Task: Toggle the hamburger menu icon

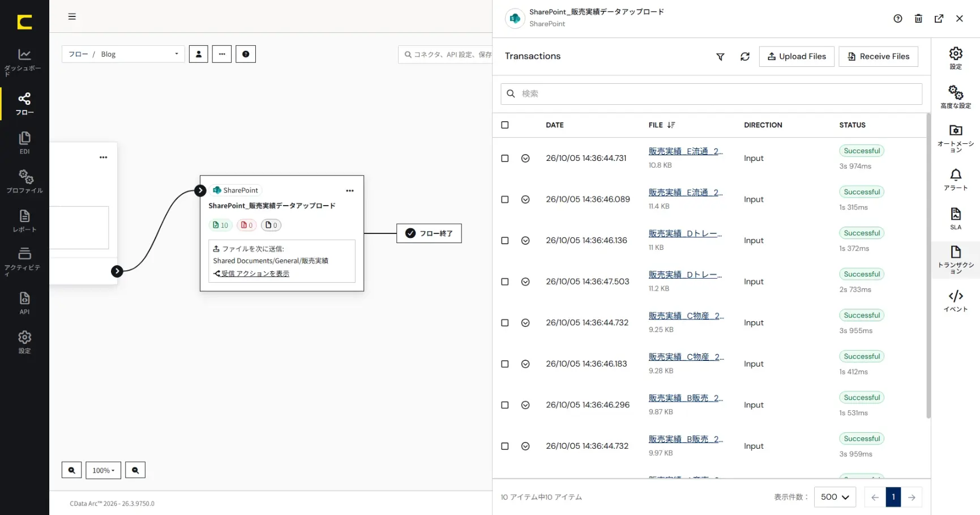Action: [72, 16]
